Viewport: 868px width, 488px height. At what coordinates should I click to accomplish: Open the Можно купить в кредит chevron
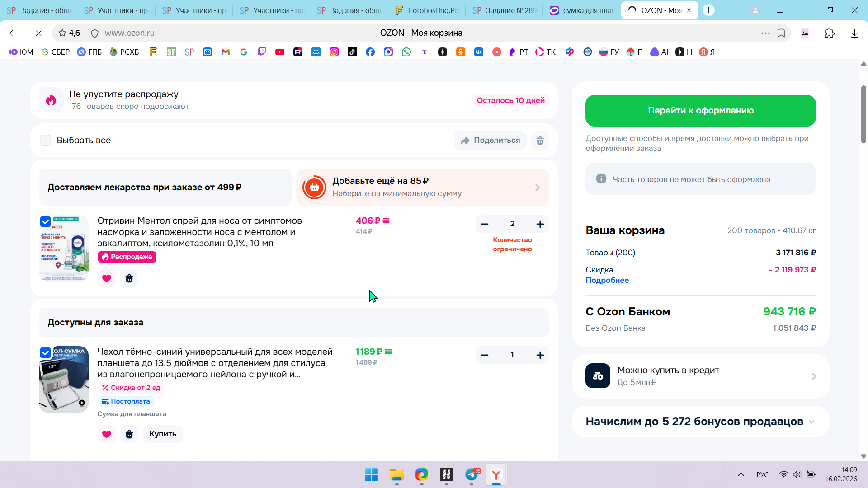(814, 376)
